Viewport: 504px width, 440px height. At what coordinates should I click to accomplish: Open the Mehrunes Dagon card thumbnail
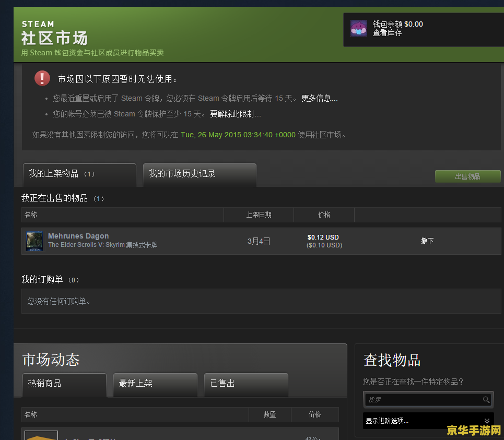coord(34,241)
